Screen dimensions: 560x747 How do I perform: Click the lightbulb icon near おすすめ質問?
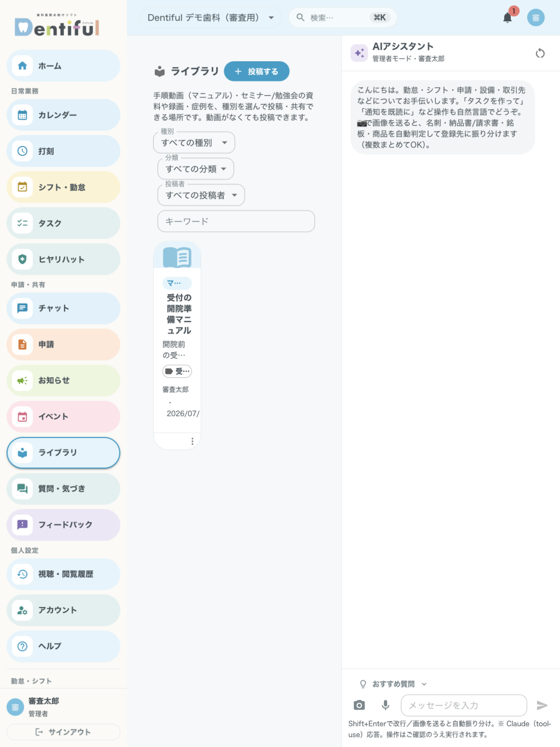[x=363, y=684]
